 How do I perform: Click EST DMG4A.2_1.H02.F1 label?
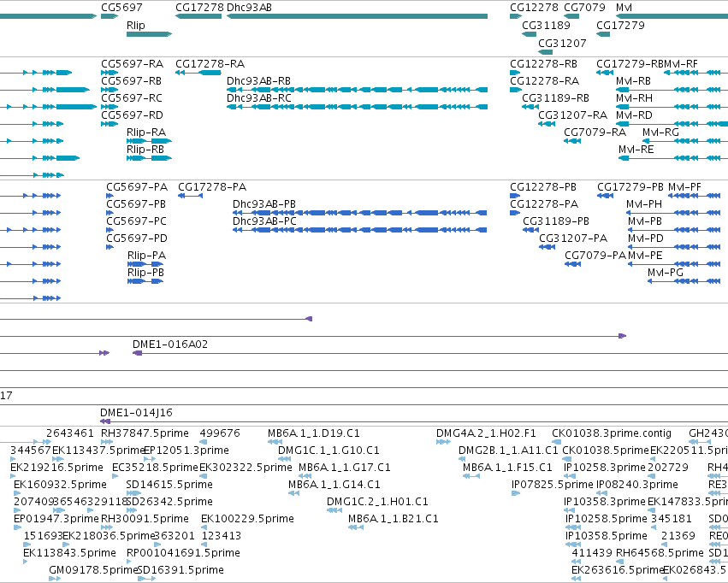coord(486,433)
